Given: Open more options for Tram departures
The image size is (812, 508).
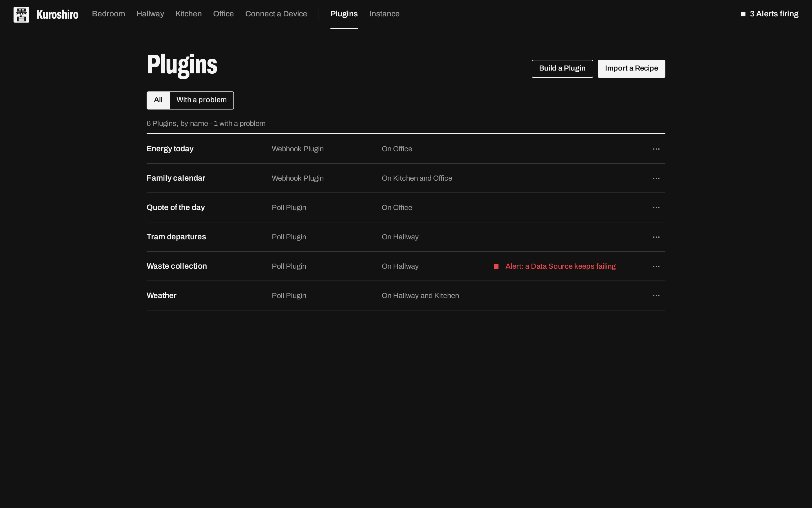Looking at the screenshot, I should click(x=656, y=237).
